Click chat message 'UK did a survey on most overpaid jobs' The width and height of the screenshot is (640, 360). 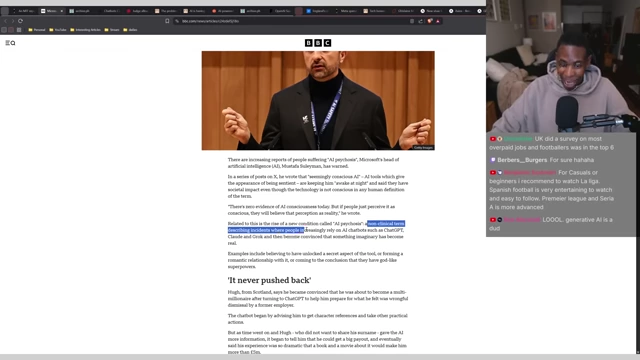click(551, 143)
